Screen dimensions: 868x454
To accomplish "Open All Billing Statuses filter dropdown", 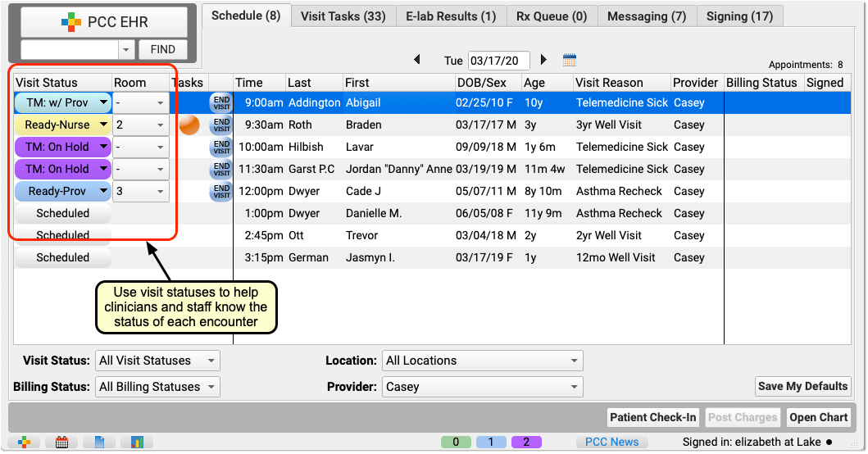I will coord(157,387).
